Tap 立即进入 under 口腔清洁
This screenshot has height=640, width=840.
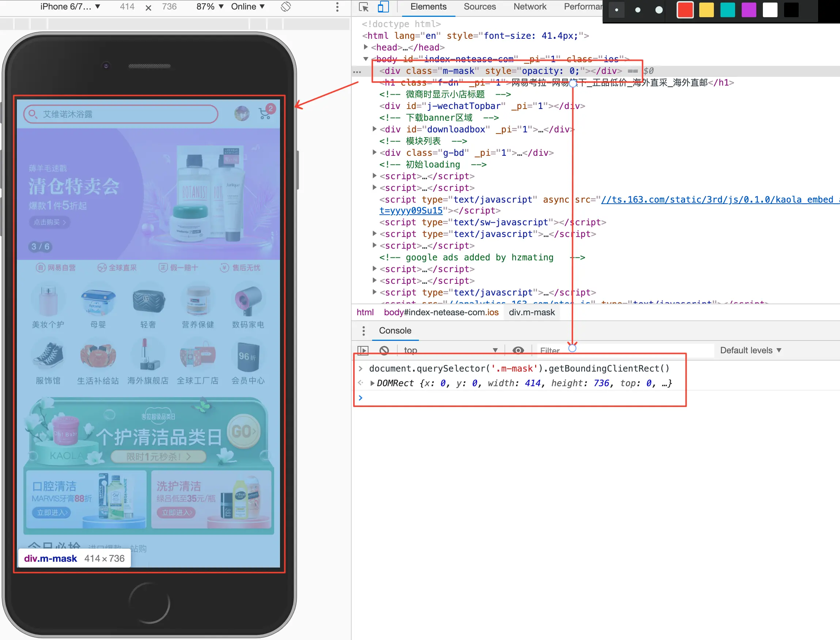pyautogui.click(x=52, y=513)
